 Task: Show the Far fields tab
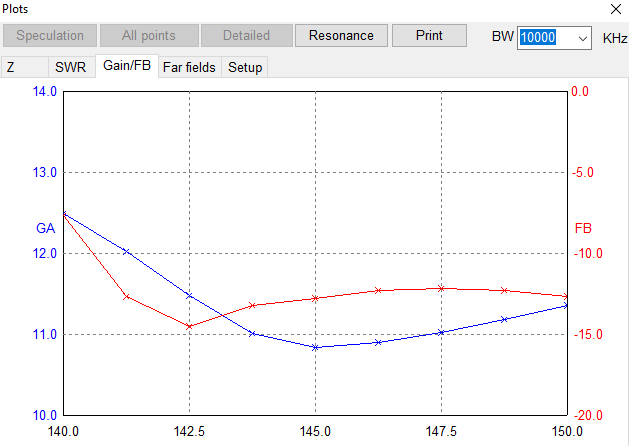pos(188,68)
